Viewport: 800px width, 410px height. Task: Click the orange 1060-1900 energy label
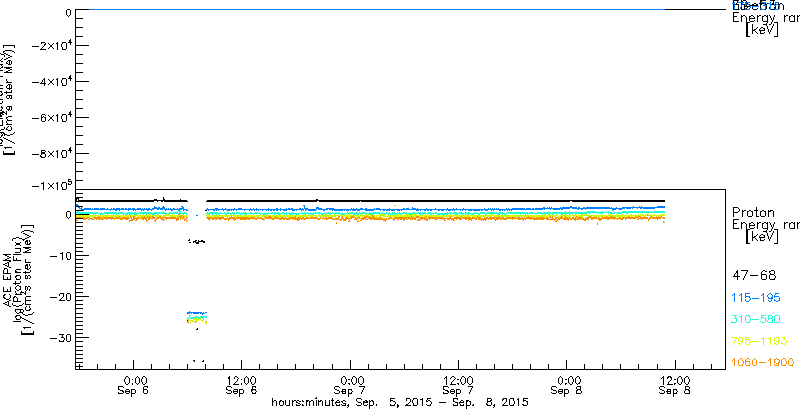point(763,362)
